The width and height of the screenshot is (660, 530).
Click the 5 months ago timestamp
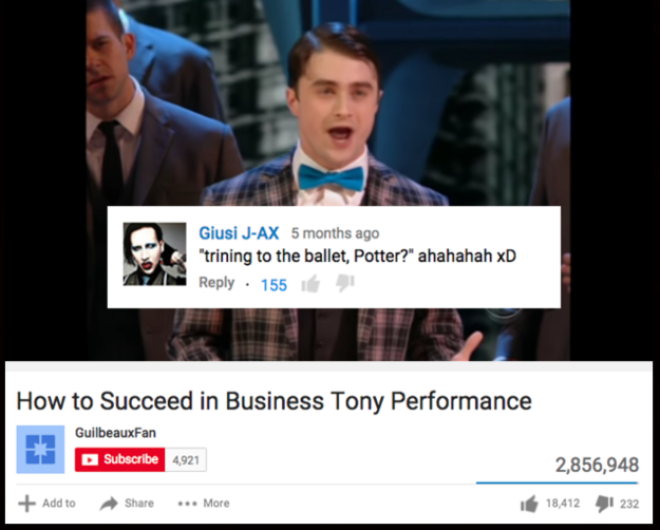click(335, 233)
